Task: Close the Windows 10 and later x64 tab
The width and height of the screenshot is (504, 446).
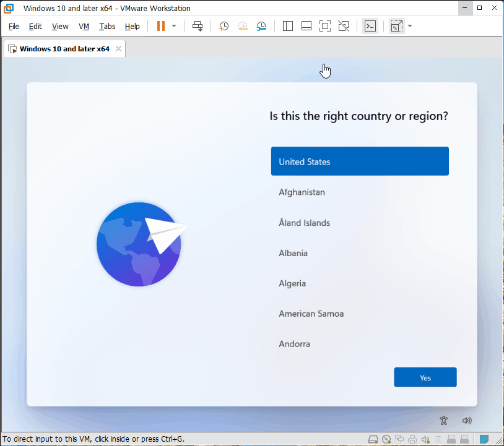Action: (x=119, y=49)
